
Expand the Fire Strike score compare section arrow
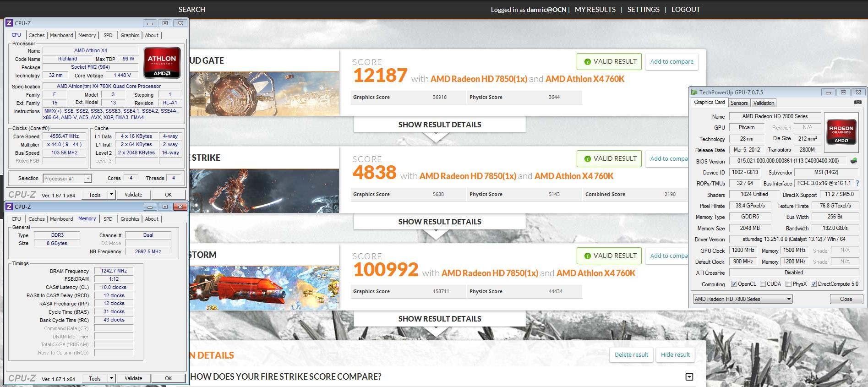[x=689, y=377]
